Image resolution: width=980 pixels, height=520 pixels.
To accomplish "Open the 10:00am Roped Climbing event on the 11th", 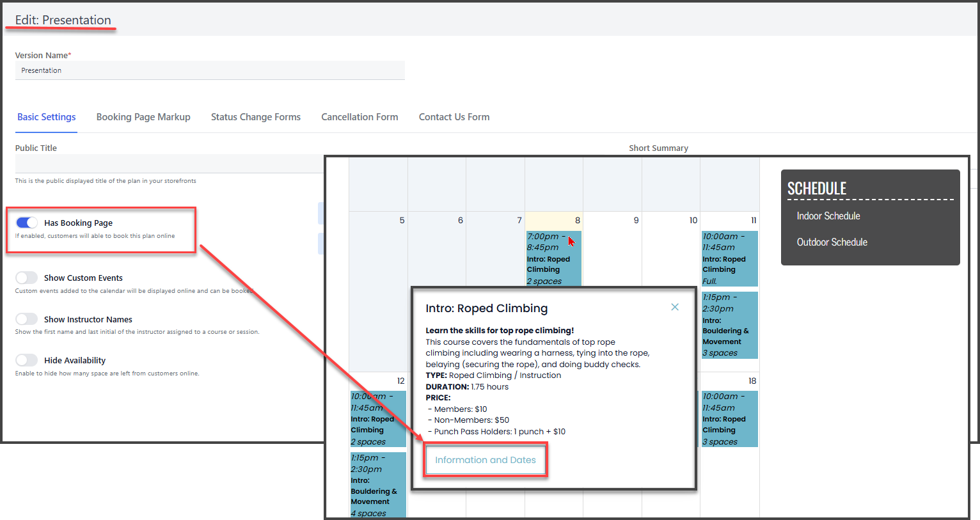I will (729, 258).
